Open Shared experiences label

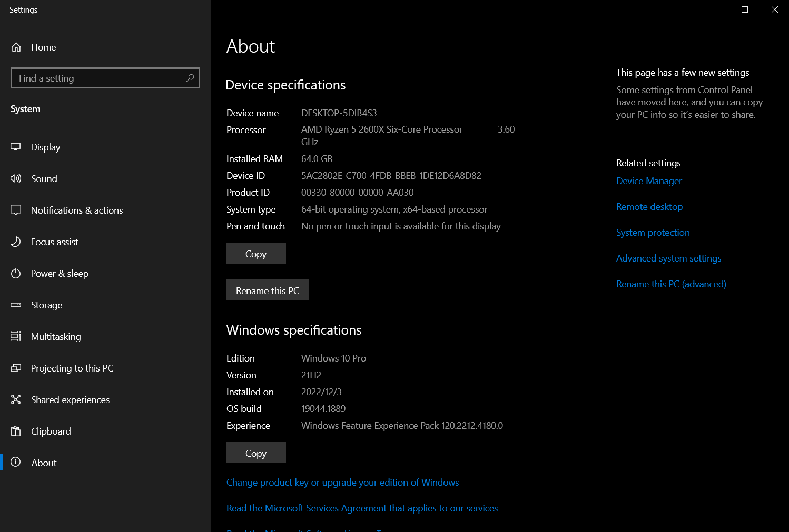[70, 400]
